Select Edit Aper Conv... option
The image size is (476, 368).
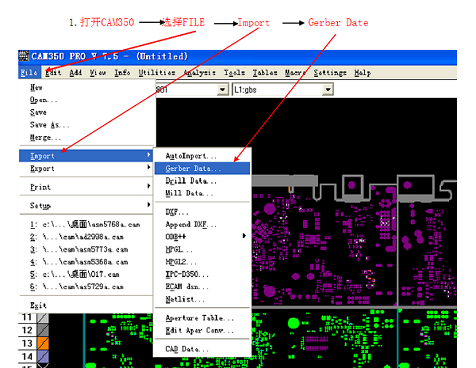[202, 330]
